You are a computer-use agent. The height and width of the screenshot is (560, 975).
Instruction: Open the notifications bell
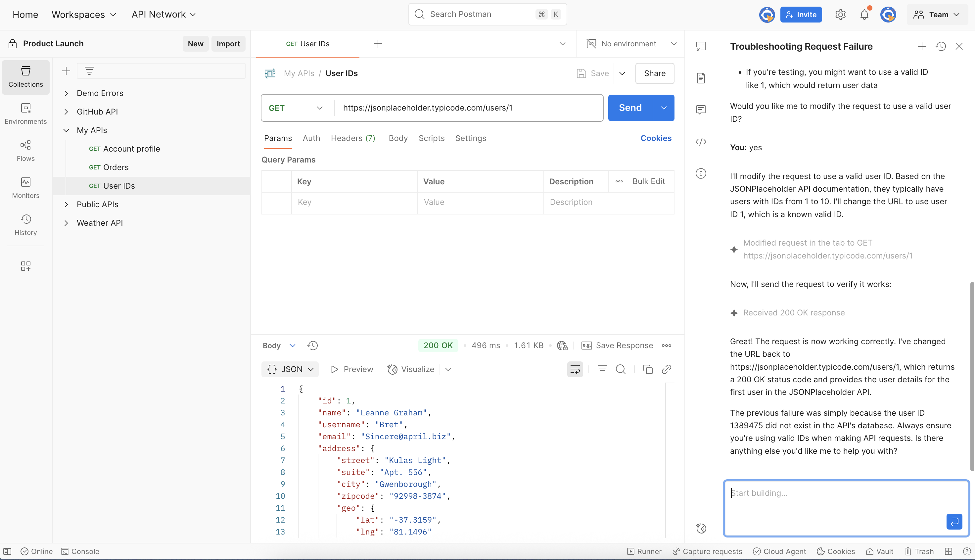tap(864, 15)
